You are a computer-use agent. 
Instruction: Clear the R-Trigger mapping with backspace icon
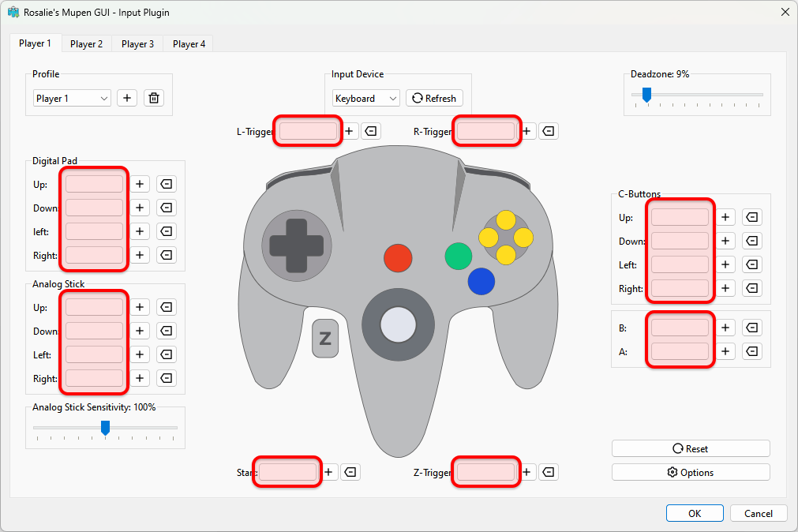click(x=549, y=131)
